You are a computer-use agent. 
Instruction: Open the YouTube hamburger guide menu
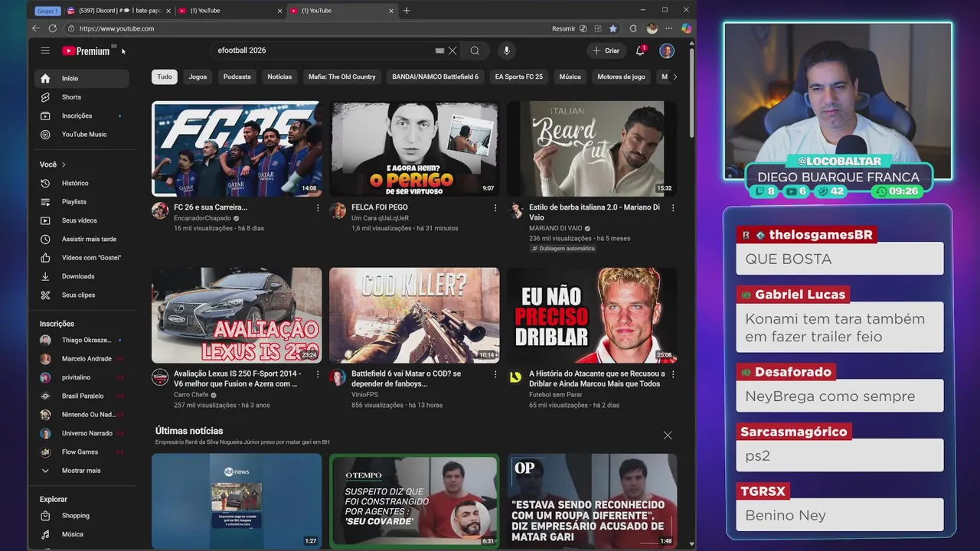(x=45, y=51)
